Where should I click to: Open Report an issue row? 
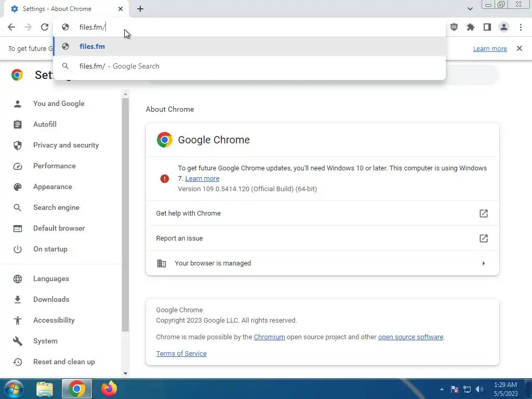tap(322, 238)
